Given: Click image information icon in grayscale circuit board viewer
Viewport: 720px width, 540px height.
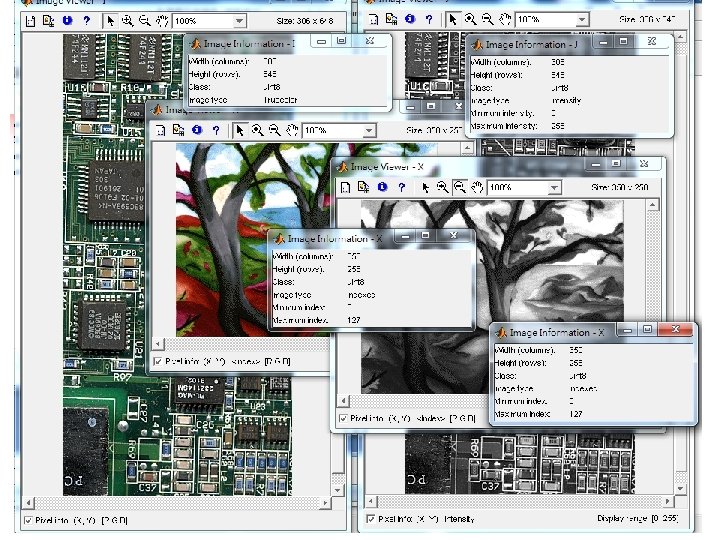Looking at the screenshot, I should [410, 19].
